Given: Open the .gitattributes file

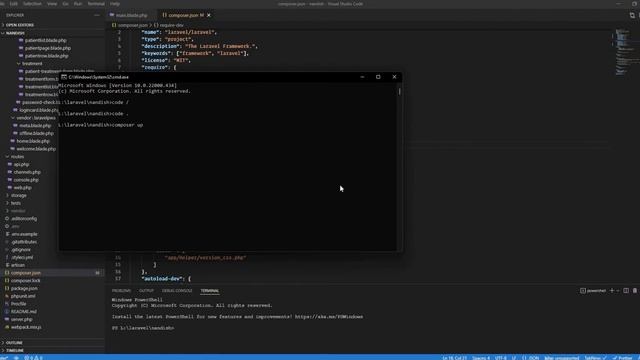Looking at the screenshot, I should tap(24, 242).
